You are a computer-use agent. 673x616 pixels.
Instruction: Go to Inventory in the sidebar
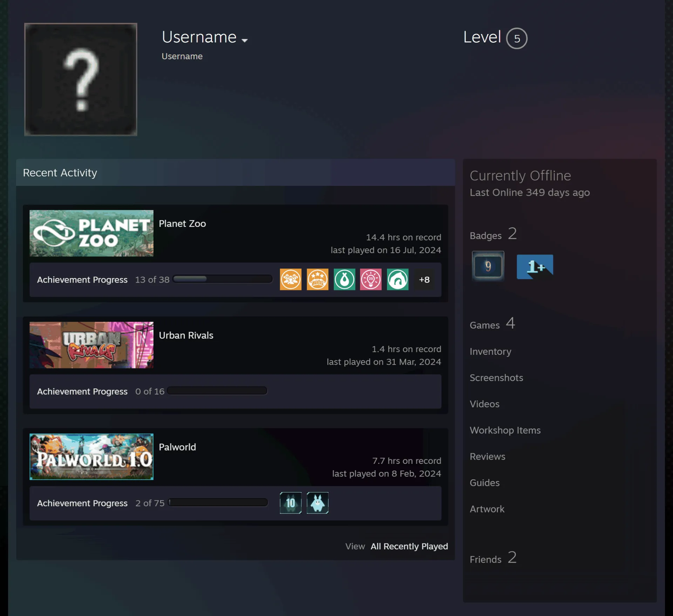tap(490, 351)
